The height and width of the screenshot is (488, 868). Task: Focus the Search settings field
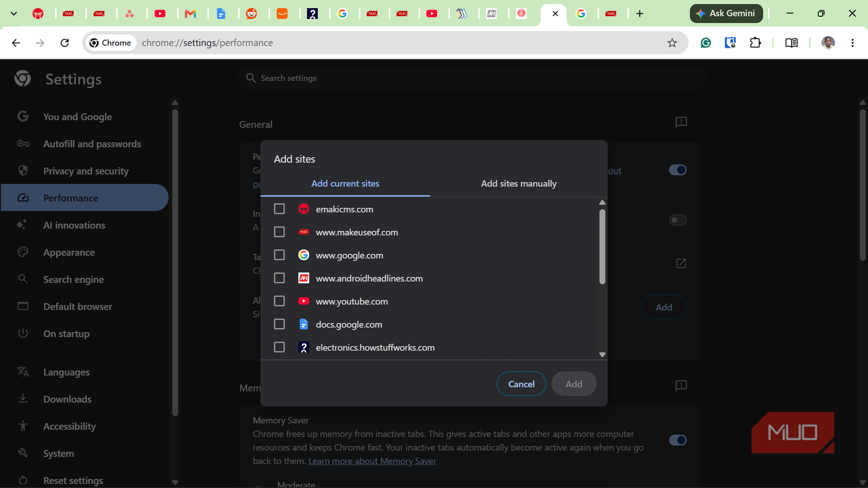(x=472, y=78)
